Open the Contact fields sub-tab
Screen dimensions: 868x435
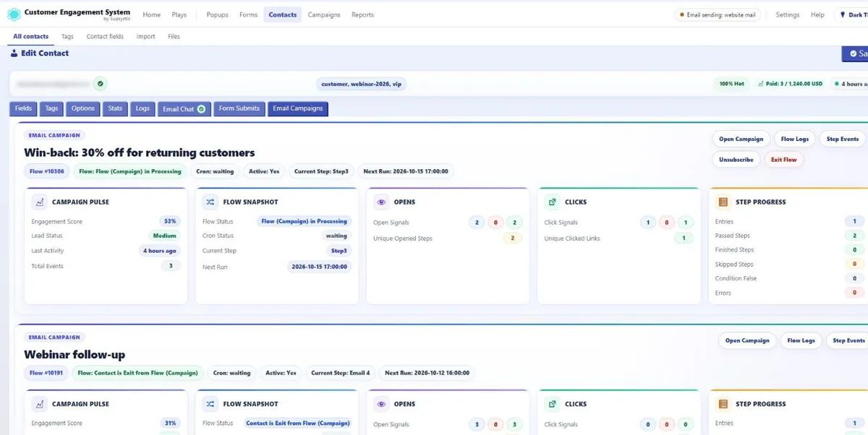(x=106, y=37)
